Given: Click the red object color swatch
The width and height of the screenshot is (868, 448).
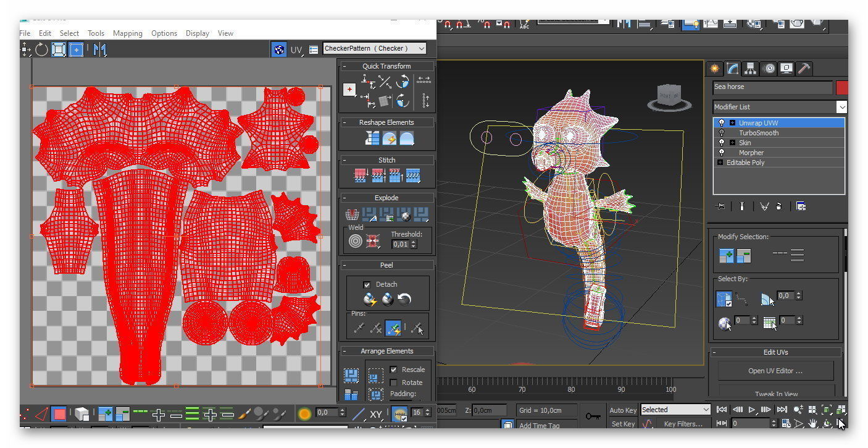Looking at the screenshot, I should (841, 87).
